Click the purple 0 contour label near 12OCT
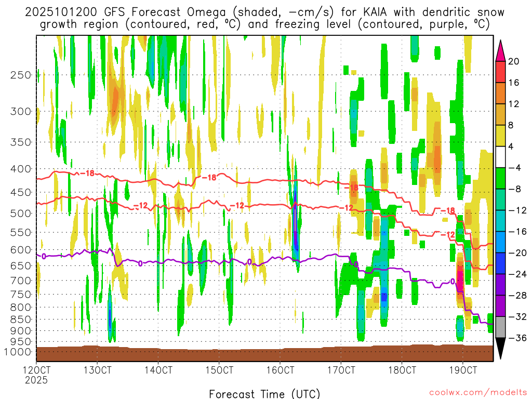This screenshot has width=532, height=399. point(44,256)
